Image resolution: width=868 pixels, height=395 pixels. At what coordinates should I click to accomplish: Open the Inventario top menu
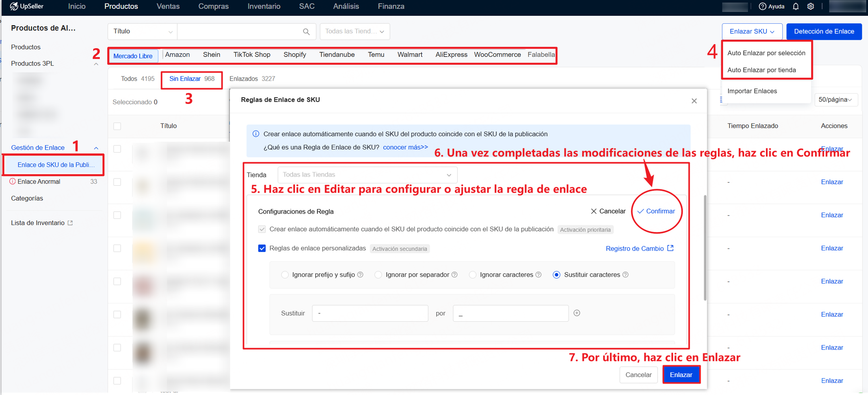(x=263, y=6)
